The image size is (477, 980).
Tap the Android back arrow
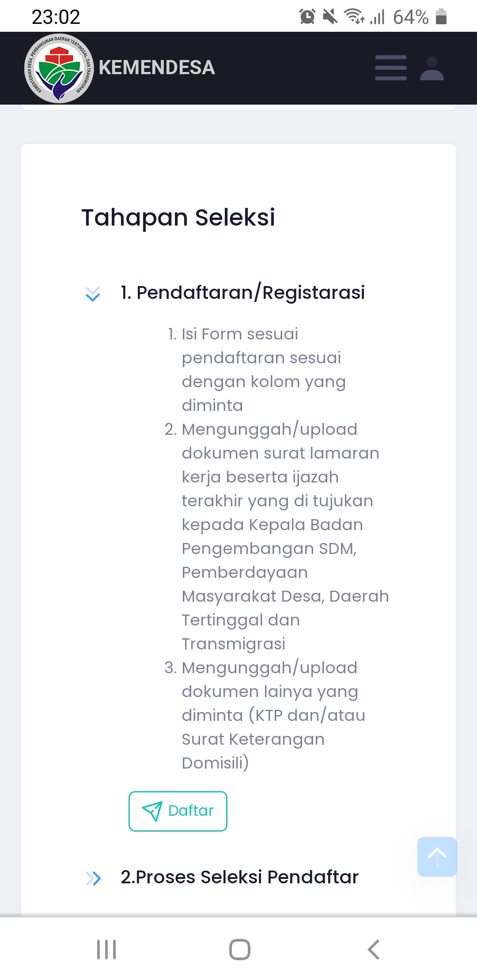(373, 949)
